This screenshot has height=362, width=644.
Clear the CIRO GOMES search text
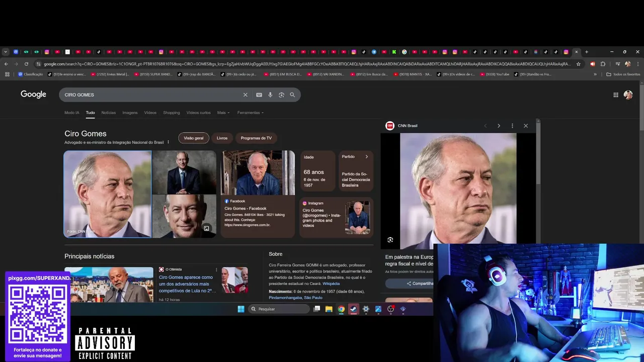click(x=246, y=95)
